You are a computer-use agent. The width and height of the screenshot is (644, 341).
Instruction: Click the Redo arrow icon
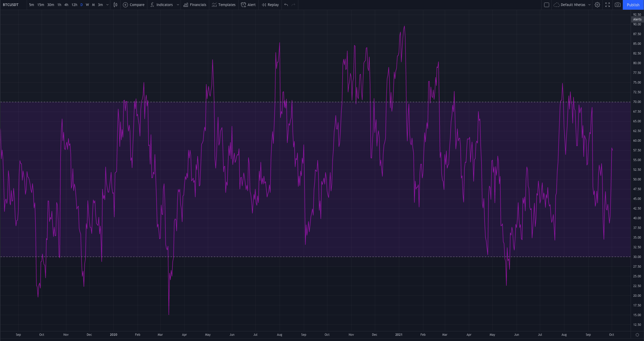coord(293,5)
